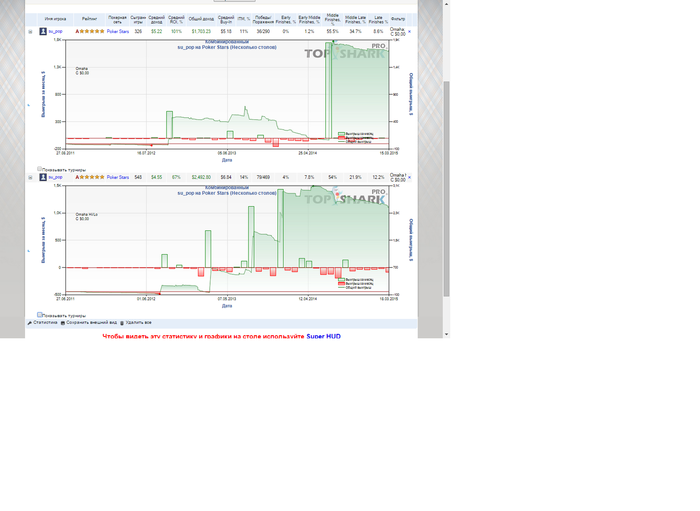This screenshot has width=700, height=511.
Task: Click the $1,703.23 total profit value
Action: click(x=201, y=32)
